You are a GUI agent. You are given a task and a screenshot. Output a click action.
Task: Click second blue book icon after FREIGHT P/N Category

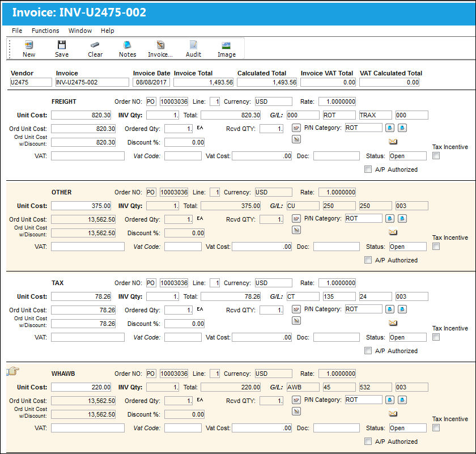(402, 128)
